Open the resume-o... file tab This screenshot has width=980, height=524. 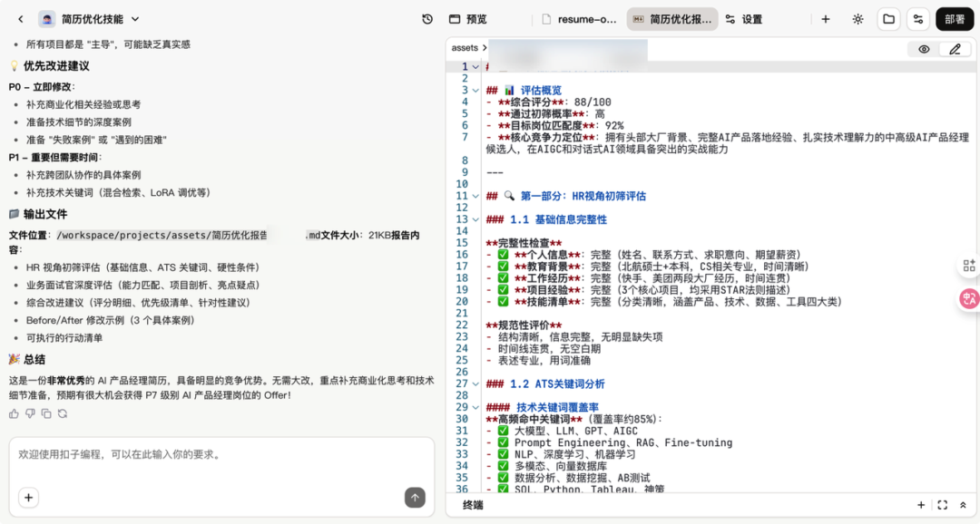pos(579,19)
